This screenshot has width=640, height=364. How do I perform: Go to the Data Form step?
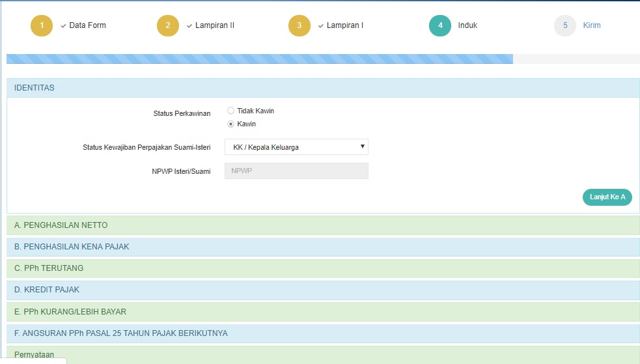87,25
